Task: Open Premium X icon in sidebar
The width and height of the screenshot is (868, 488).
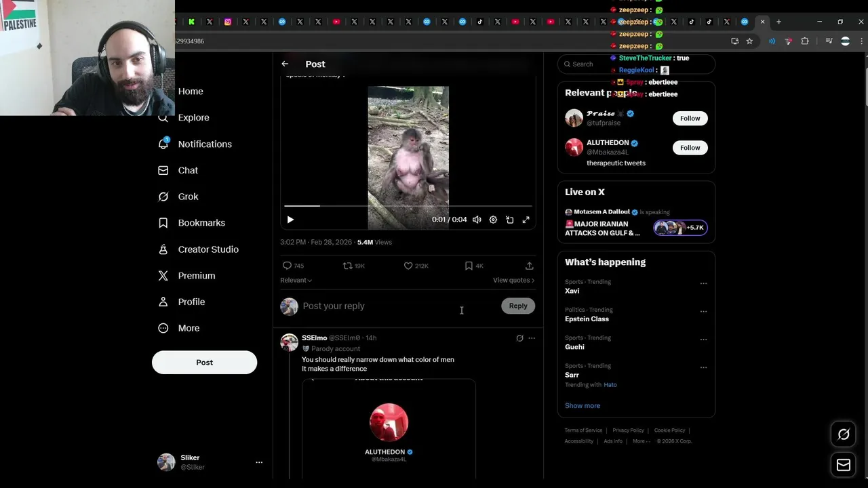Action: pos(163,276)
